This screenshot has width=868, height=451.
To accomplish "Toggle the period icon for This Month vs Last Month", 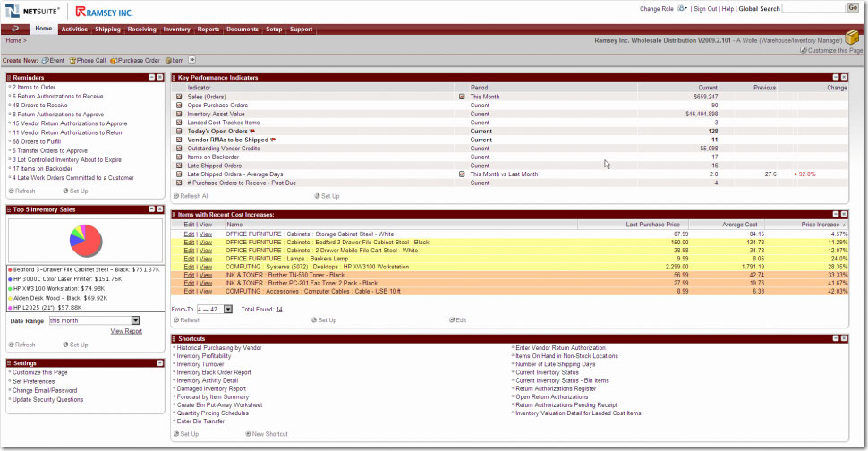I will coord(463,174).
